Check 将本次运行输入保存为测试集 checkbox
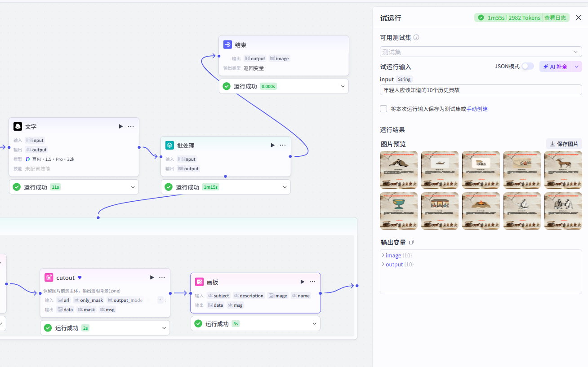 tap(383, 109)
